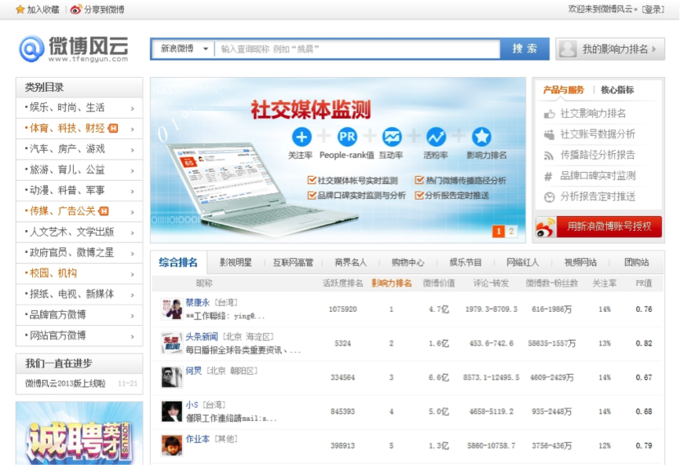Click the 影响力排名 star icon
Image resolution: width=680 pixels, height=465 pixels.
click(481, 137)
